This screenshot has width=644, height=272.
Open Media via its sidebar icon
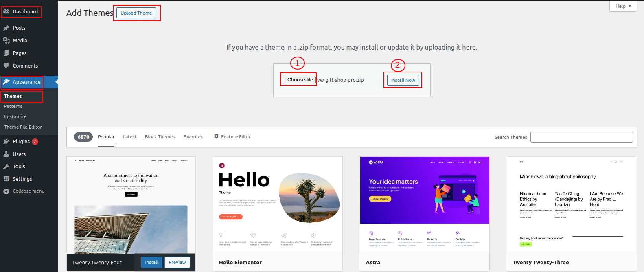pos(6,40)
